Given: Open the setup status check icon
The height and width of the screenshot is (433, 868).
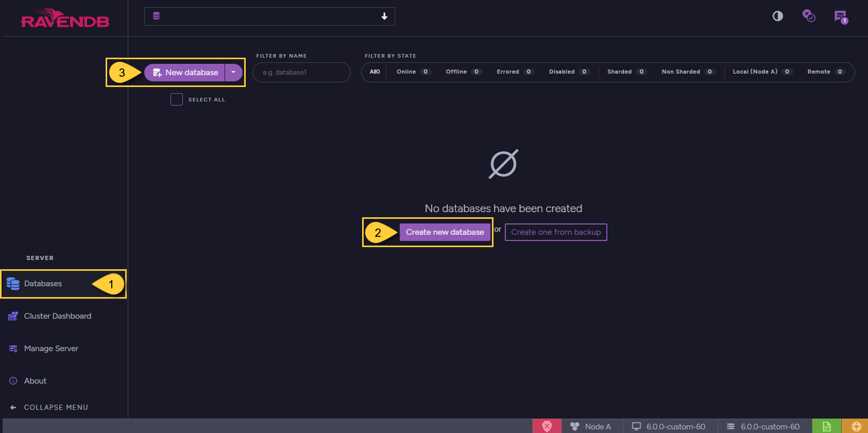Looking at the screenshot, I should (809, 16).
